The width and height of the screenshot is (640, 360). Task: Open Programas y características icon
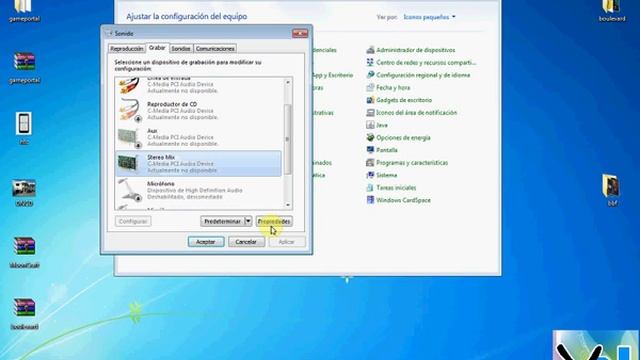point(370,162)
